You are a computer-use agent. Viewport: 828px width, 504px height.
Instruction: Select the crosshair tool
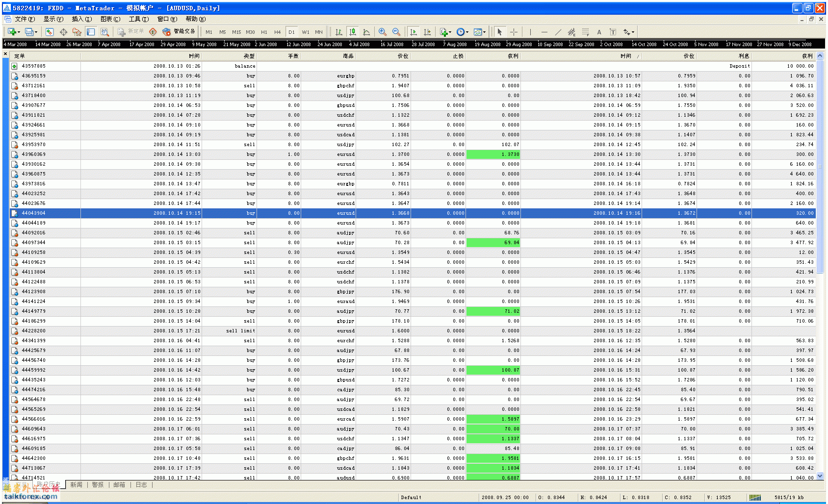(514, 32)
